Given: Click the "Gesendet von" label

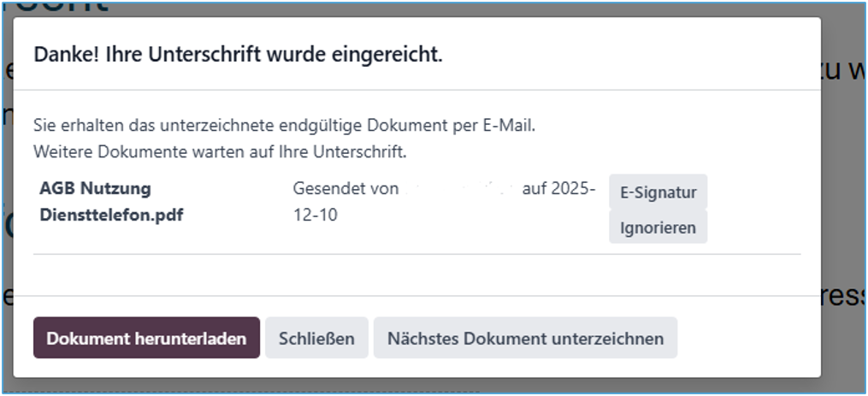Looking at the screenshot, I should click(345, 188).
